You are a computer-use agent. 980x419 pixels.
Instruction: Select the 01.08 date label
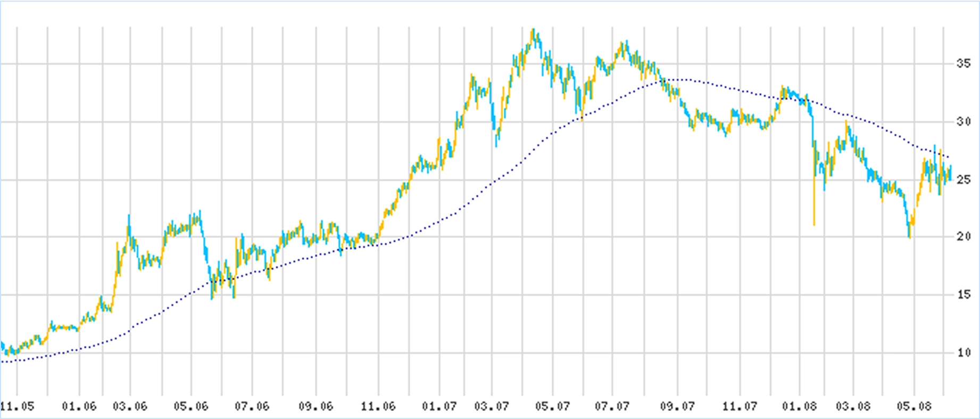coord(799,407)
